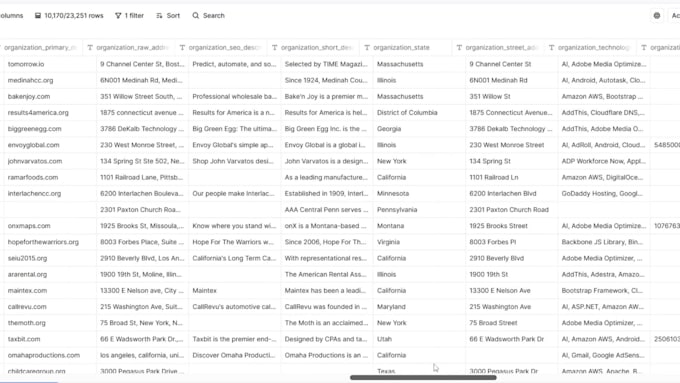Click the Backbone JS Library technologies cell
This screenshot has width=680, height=383.
[604, 242]
